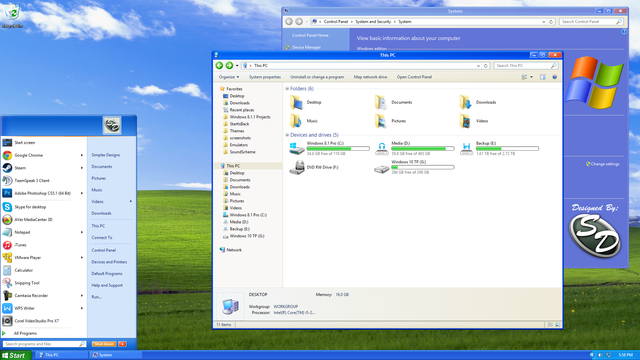Click the user account picture in Start menu
The width and height of the screenshot is (640, 360).
coord(112,125)
